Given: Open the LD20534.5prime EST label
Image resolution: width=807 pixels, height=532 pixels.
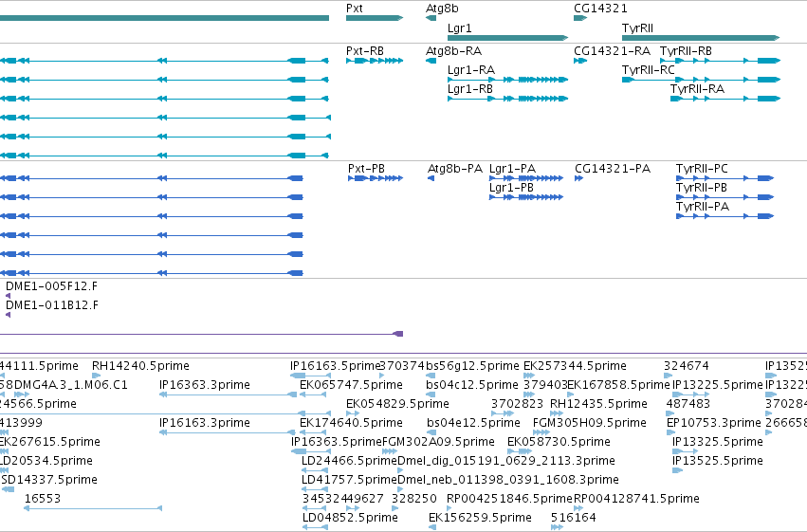Looking at the screenshot, I should point(46,461).
